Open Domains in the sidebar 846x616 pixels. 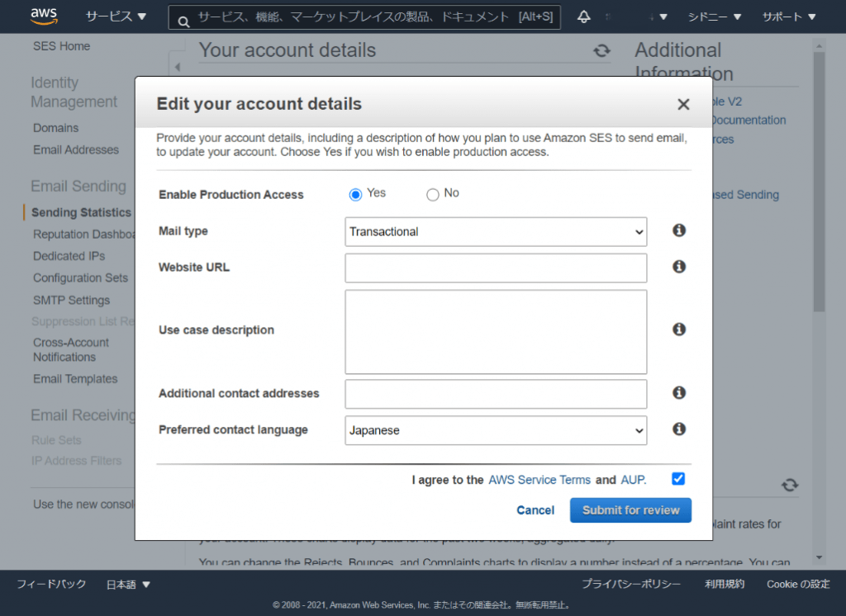click(x=55, y=128)
